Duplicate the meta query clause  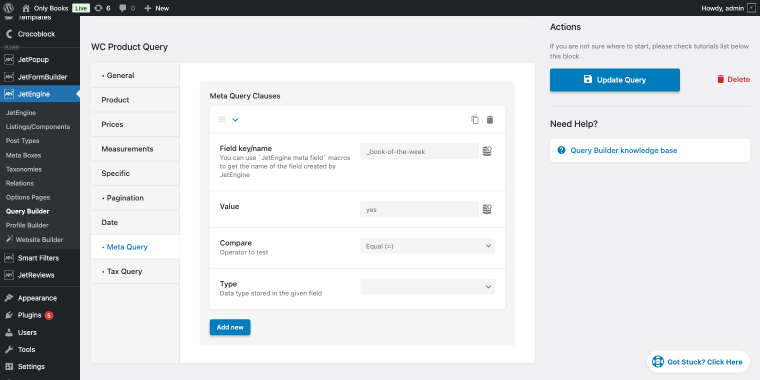coord(475,120)
